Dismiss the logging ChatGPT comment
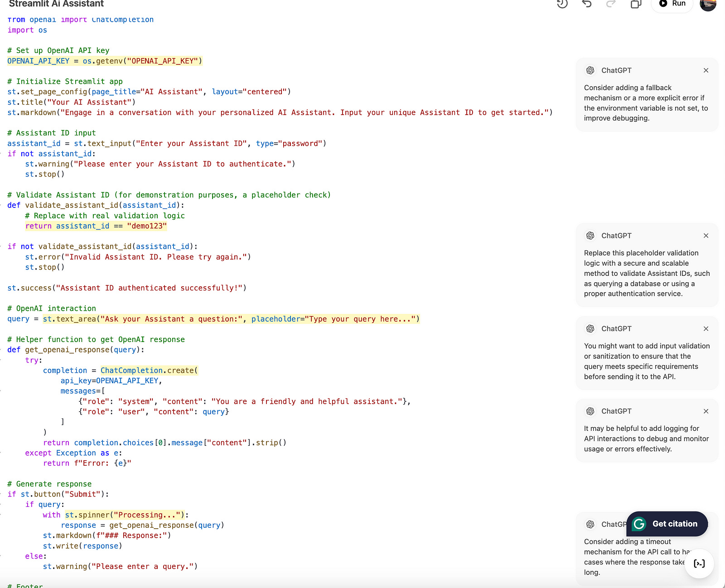 pyautogui.click(x=706, y=411)
